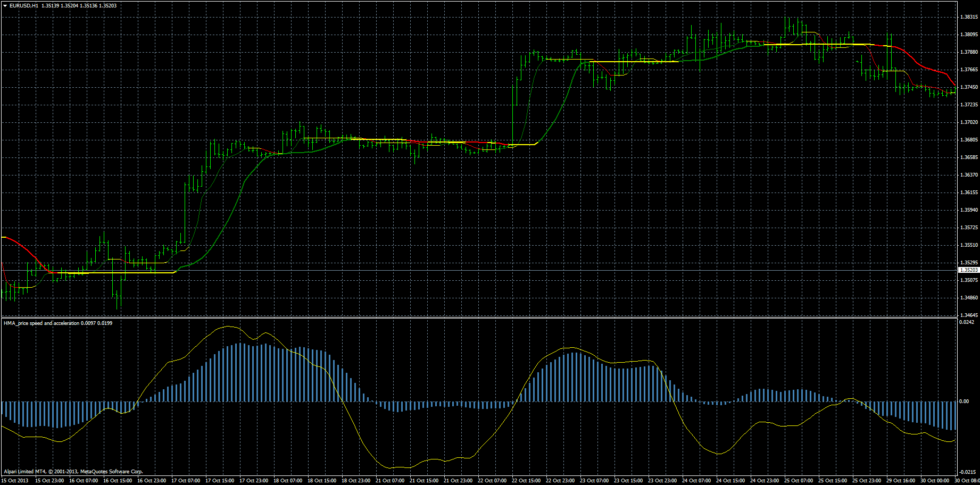Click the 25 Oct 07:00 time label
The width and height of the screenshot is (980, 485).
pyautogui.click(x=799, y=481)
